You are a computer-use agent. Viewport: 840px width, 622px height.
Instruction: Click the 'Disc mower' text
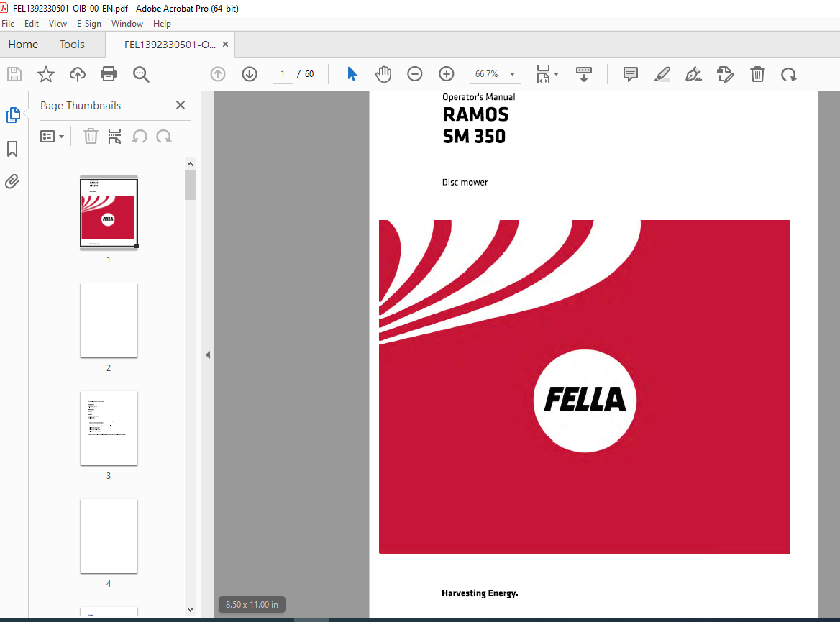pyautogui.click(x=465, y=182)
